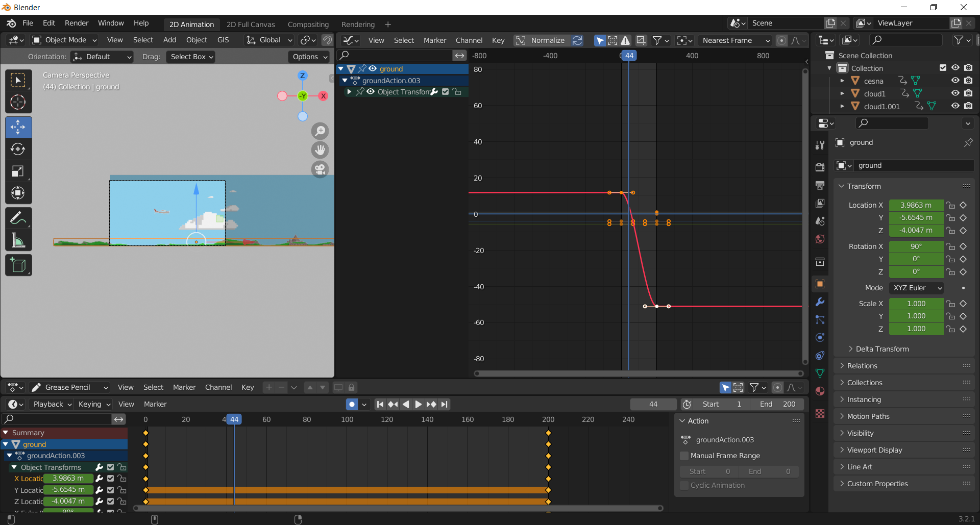Select the Add Cube tool
This screenshot has height=525, width=980.
pyautogui.click(x=18, y=265)
